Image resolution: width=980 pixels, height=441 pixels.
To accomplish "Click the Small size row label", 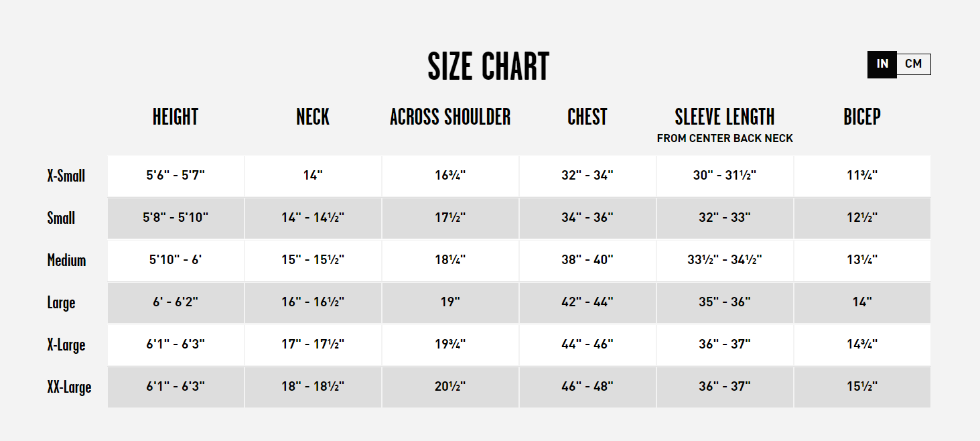I will pyautogui.click(x=61, y=218).
